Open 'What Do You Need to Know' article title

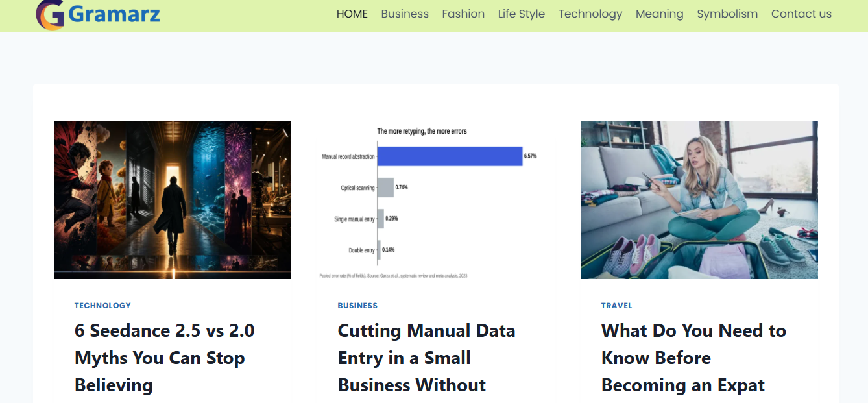click(693, 358)
